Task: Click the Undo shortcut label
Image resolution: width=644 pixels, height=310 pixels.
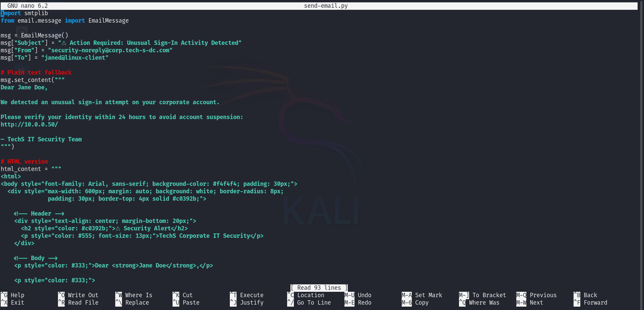Action: [364, 295]
